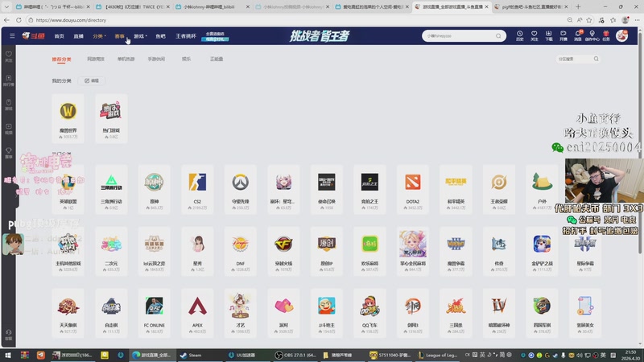Go to 首页 in the top navigation
This screenshot has height=362, width=644.
[x=59, y=36]
